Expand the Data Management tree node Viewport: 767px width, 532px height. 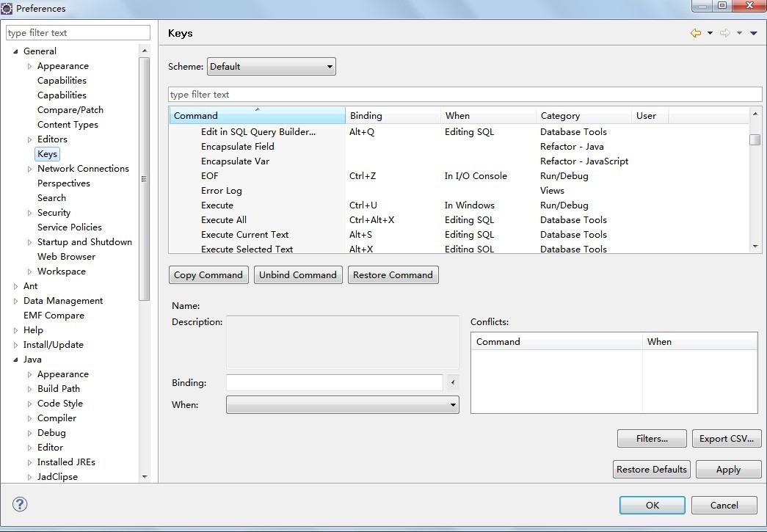16,301
